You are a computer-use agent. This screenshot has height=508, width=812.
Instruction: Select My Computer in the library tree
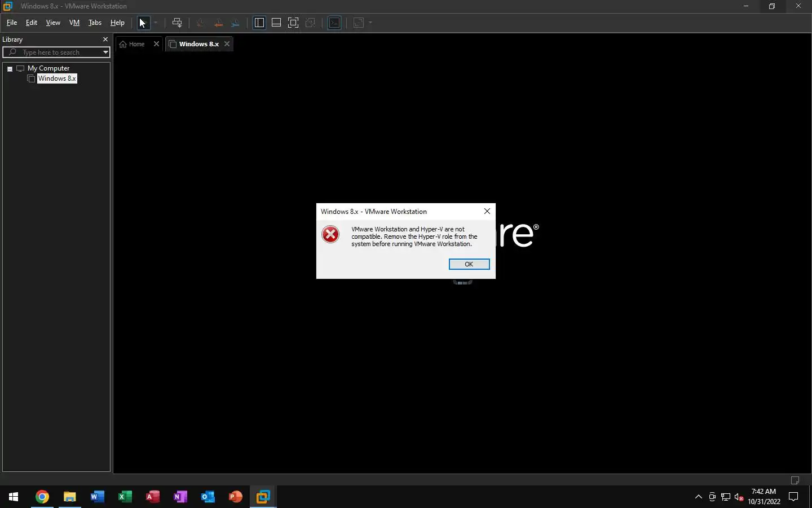[48, 68]
